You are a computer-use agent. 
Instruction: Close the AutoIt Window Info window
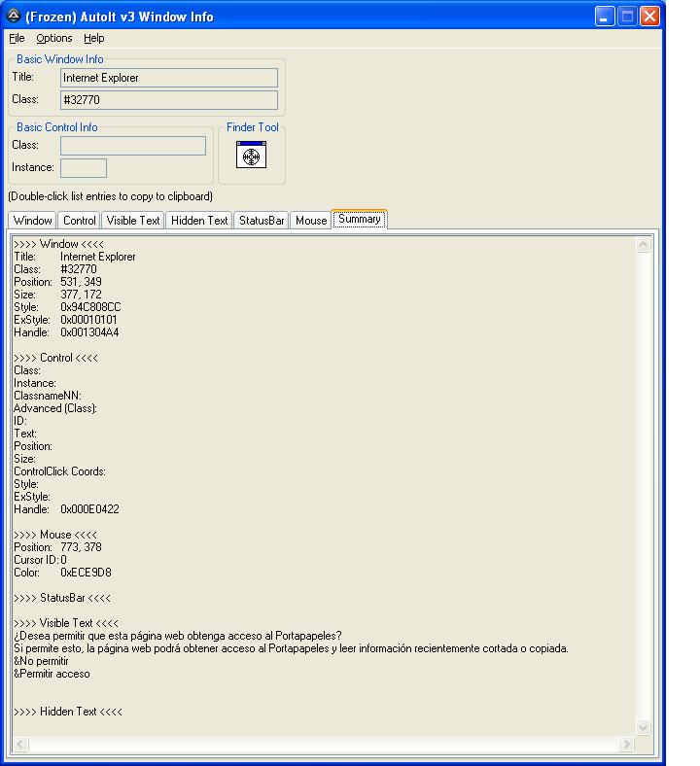click(650, 17)
